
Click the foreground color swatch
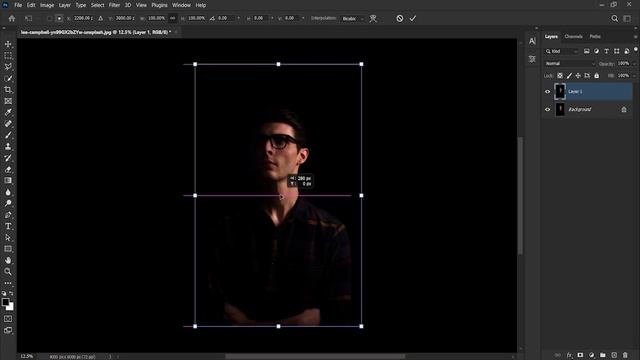click(5, 302)
